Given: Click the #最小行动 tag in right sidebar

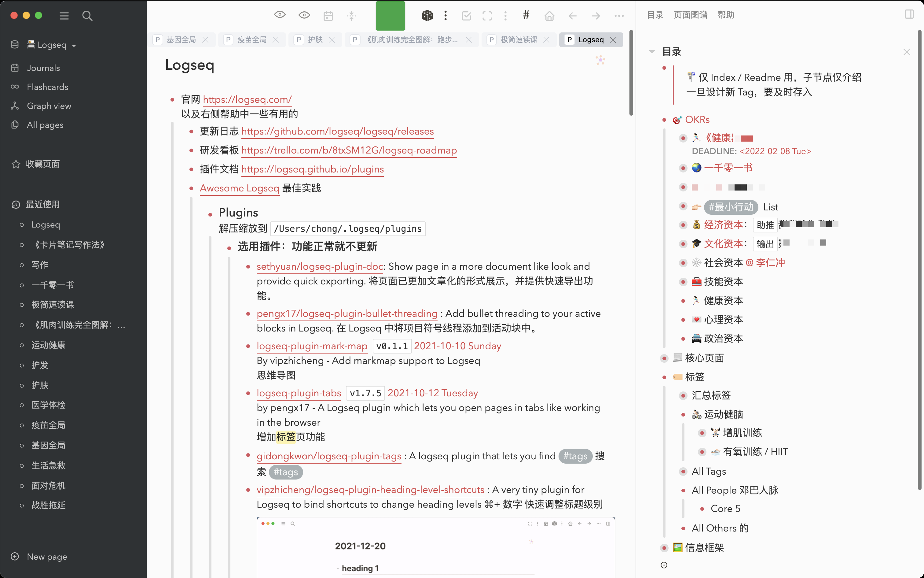Looking at the screenshot, I should pos(731,207).
